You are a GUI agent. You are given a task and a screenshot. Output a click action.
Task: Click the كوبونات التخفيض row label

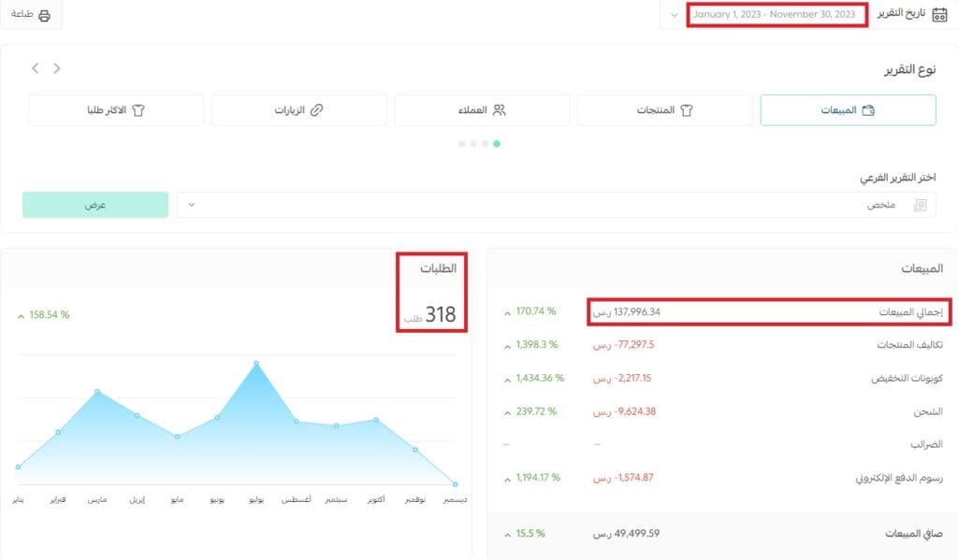coord(907,379)
